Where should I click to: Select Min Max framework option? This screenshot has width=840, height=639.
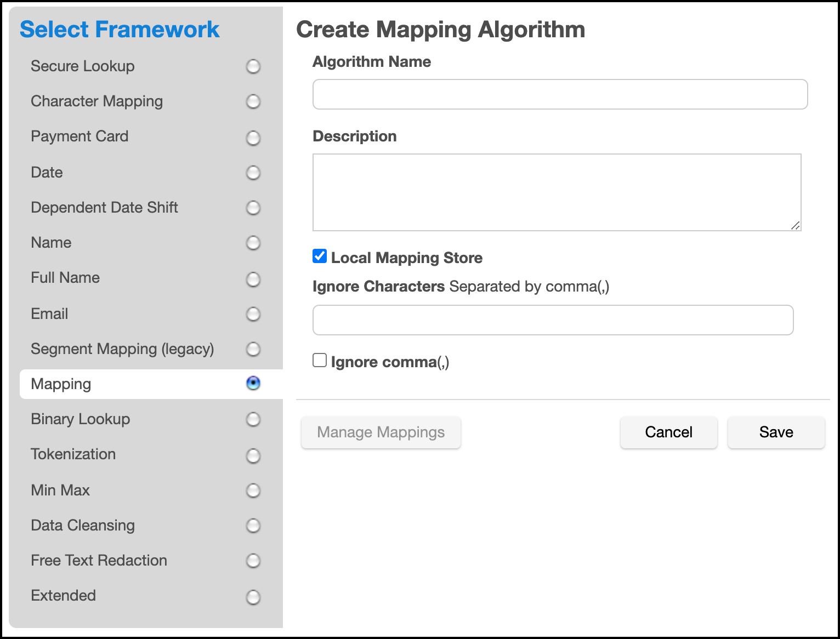pos(253,490)
